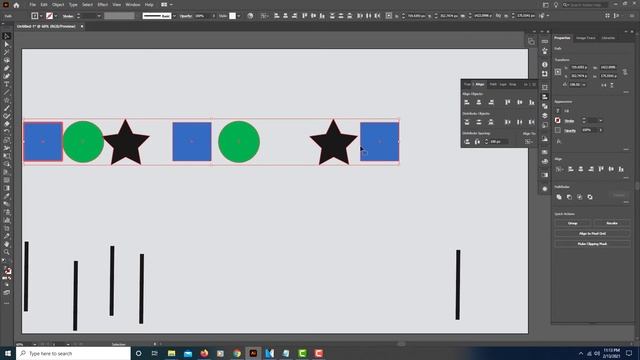Pick reference point widget in Properties Transform
This screenshot has width=640, height=360.
558,72
